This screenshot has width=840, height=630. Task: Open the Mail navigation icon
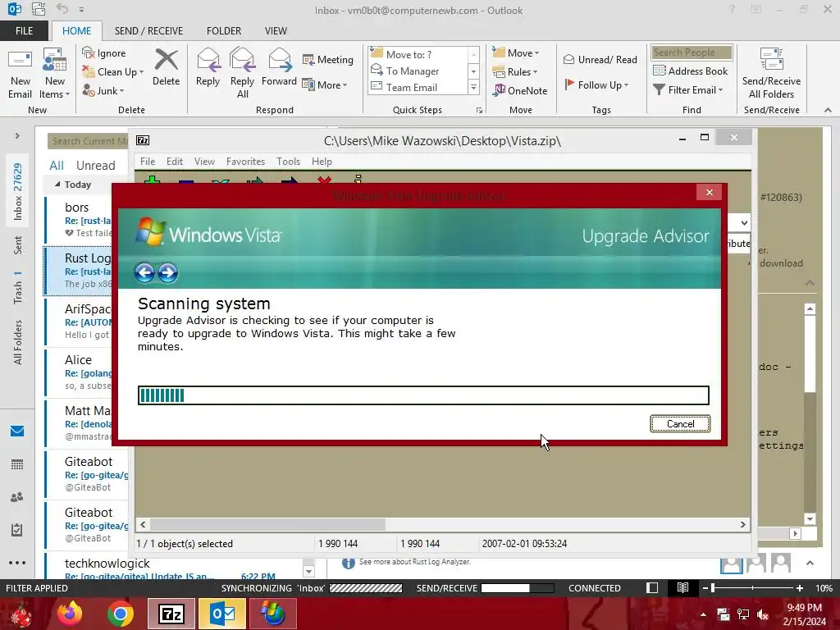(17, 431)
